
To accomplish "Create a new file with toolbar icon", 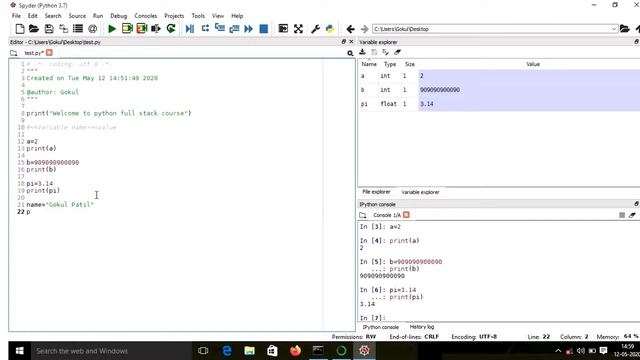I will point(20,29).
